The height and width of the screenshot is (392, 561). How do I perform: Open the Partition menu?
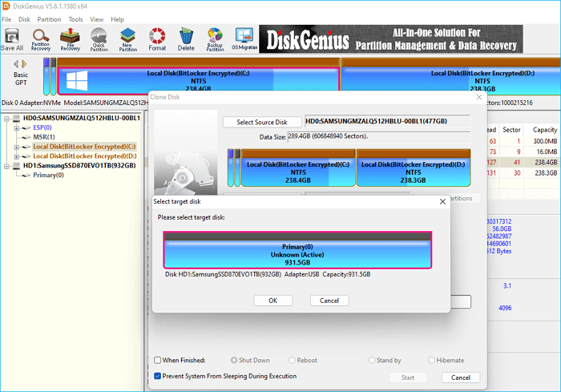coord(49,19)
